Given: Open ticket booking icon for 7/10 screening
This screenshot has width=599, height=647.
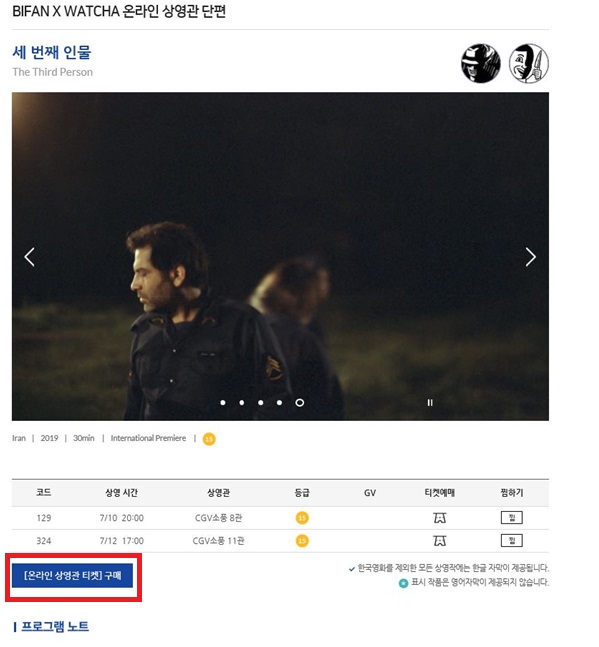Looking at the screenshot, I should [x=440, y=517].
